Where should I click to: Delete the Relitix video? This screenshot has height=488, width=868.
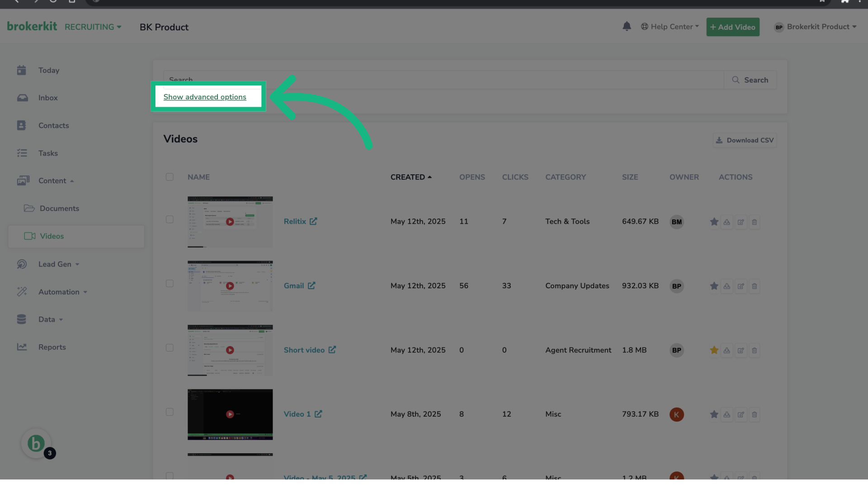click(754, 222)
